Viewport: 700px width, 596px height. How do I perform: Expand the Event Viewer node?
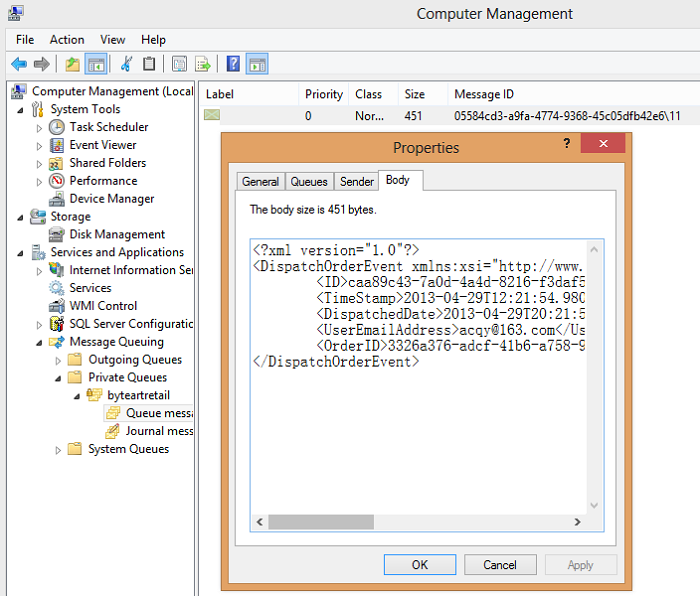(39, 146)
